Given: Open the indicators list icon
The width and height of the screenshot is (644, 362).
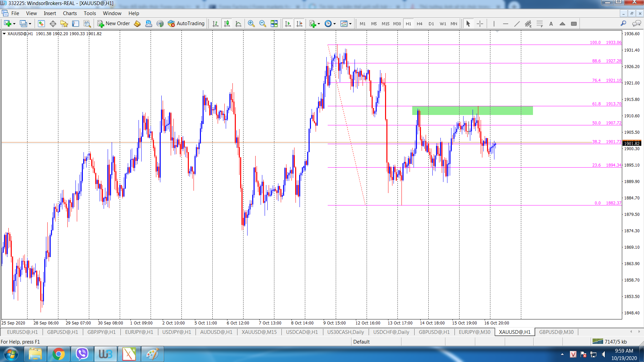Looking at the screenshot, I should [313, 23].
